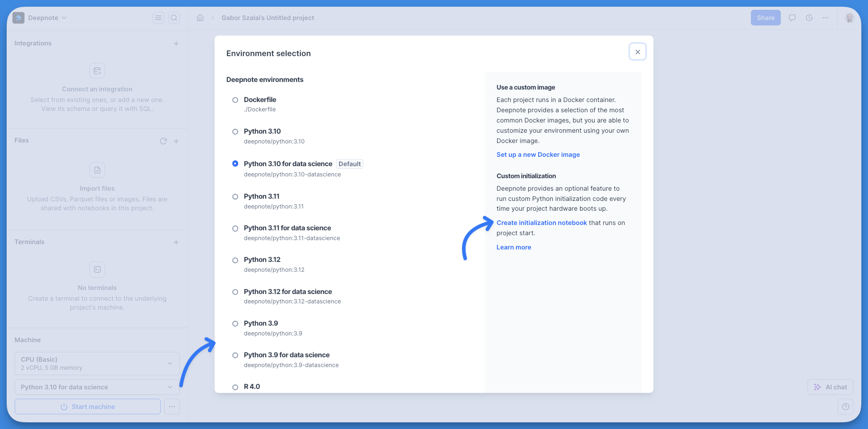Viewport: 868px width, 429px height.
Task: Select the Python 3.11 environment
Action: tap(235, 197)
